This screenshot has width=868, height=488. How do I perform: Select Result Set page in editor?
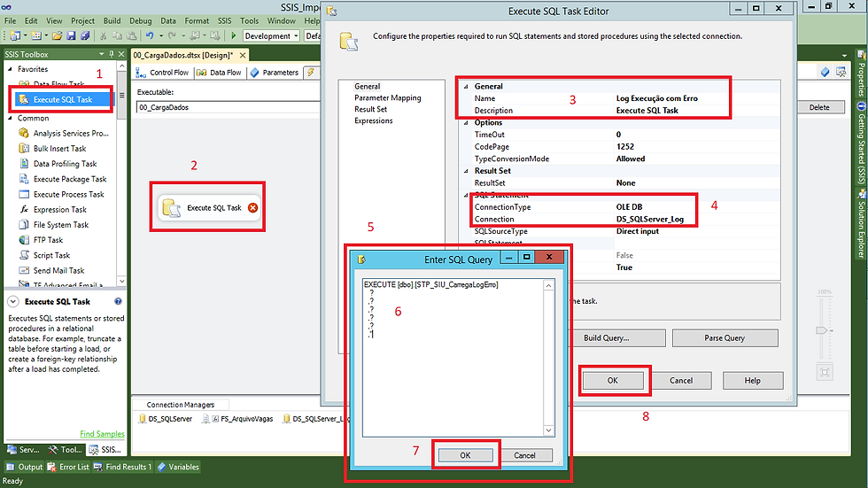coord(371,110)
